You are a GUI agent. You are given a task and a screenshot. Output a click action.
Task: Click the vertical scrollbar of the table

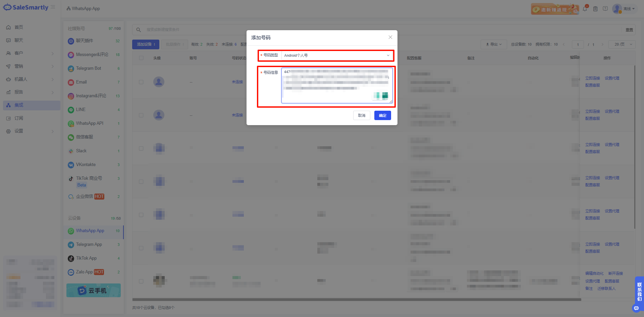(x=635, y=147)
